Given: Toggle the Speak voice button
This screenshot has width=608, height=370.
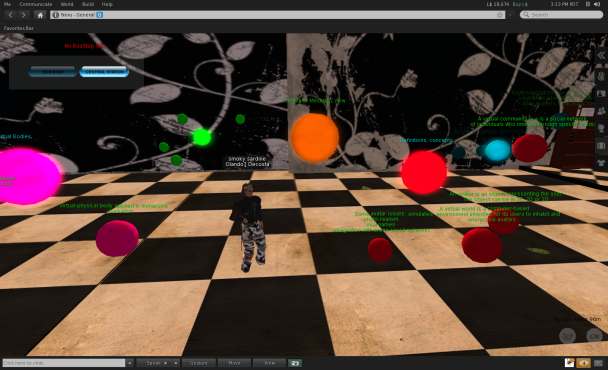Looking at the screenshot, I should tap(154, 363).
